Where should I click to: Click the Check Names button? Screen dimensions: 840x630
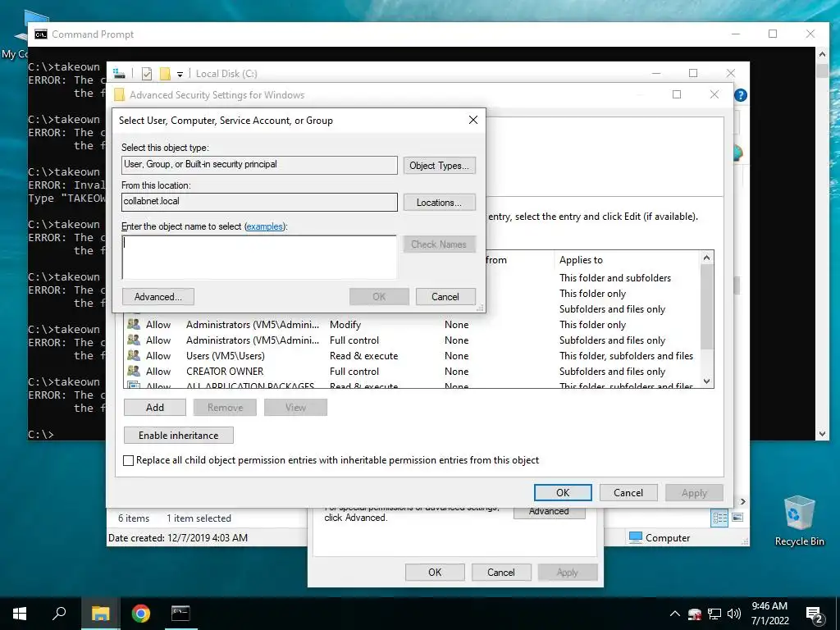point(440,244)
